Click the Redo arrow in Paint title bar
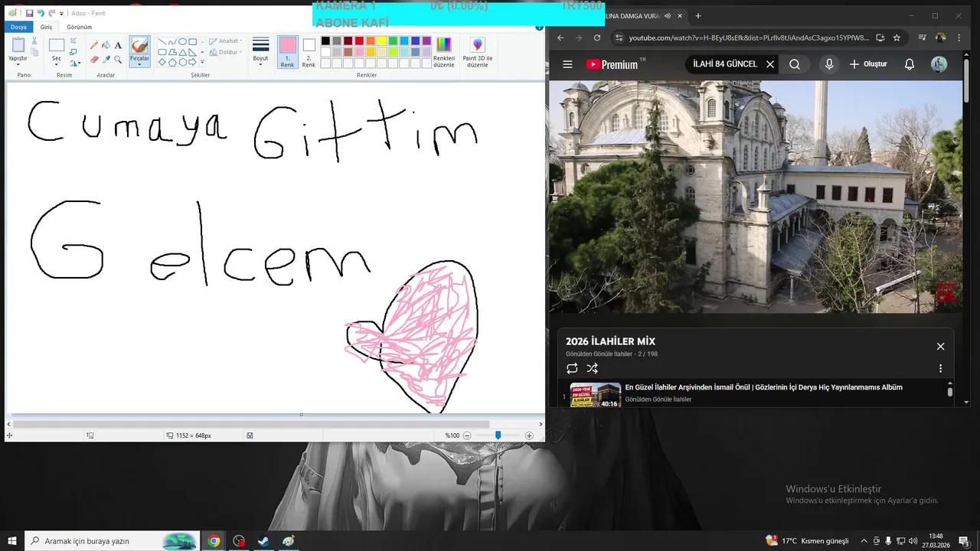The width and height of the screenshot is (980, 551). pos(51,13)
